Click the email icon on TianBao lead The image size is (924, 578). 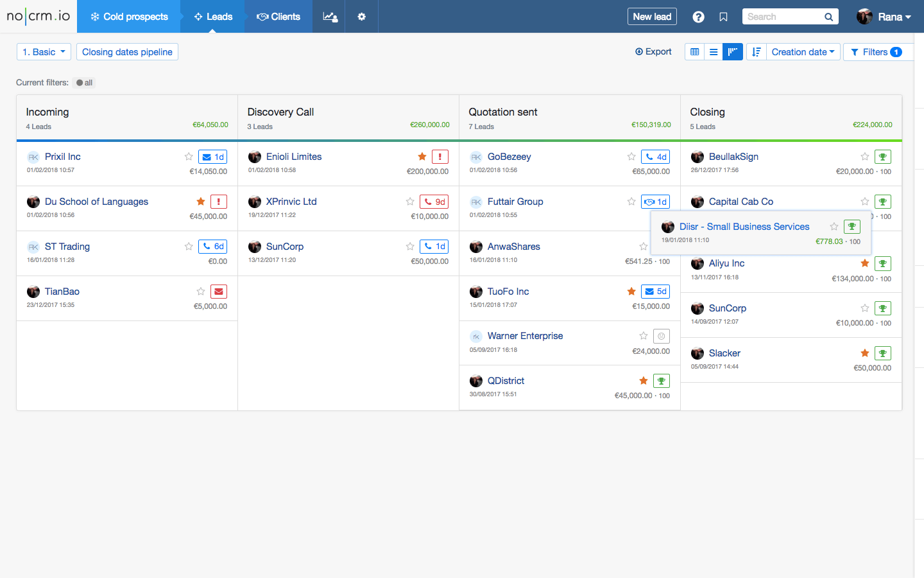(x=219, y=292)
